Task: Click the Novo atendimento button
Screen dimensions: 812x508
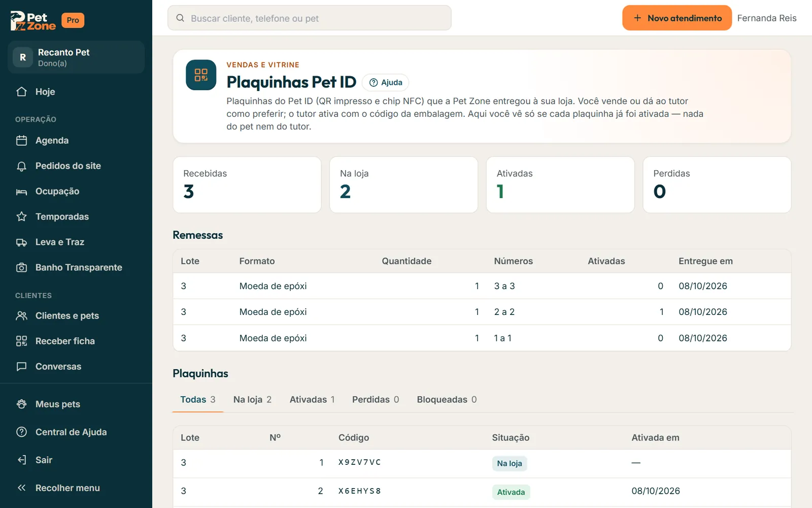Action: pyautogui.click(x=677, y=18)
